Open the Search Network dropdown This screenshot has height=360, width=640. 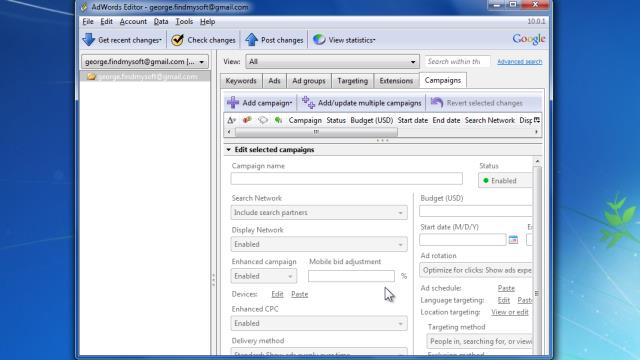click(319, 212)
